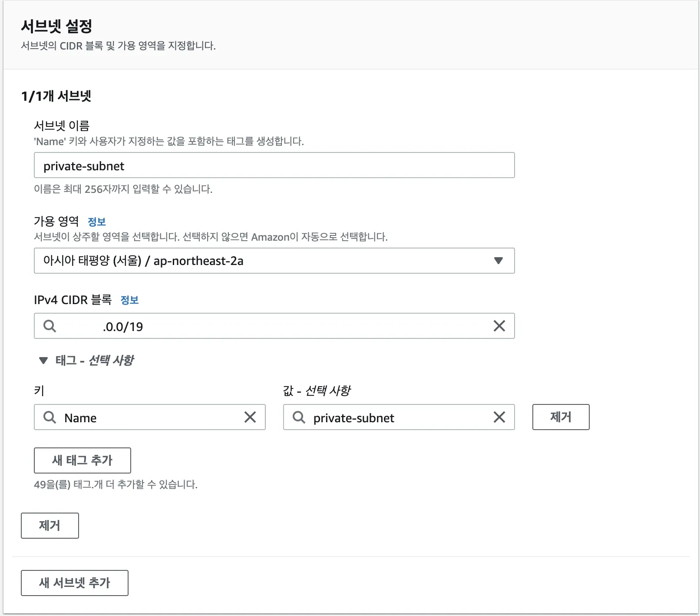Collapse the 태그 - 선택 사항 section

(x=43, y=360)
